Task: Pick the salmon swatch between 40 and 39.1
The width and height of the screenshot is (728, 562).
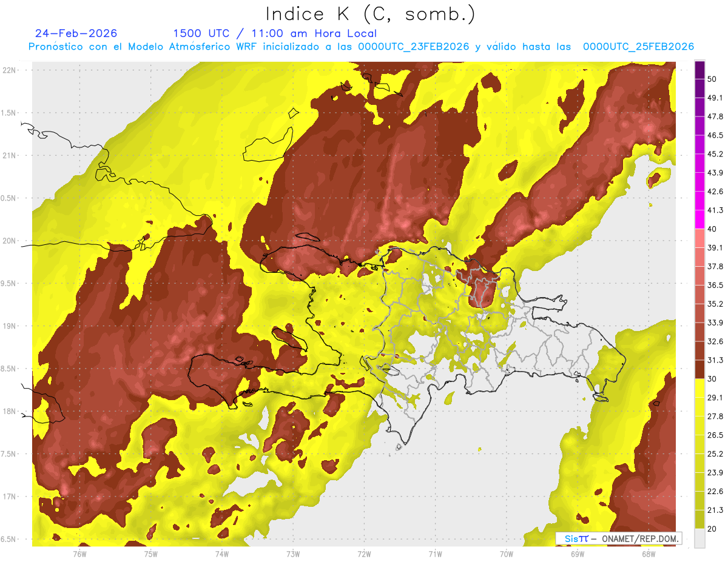Action: coord(699,238)
